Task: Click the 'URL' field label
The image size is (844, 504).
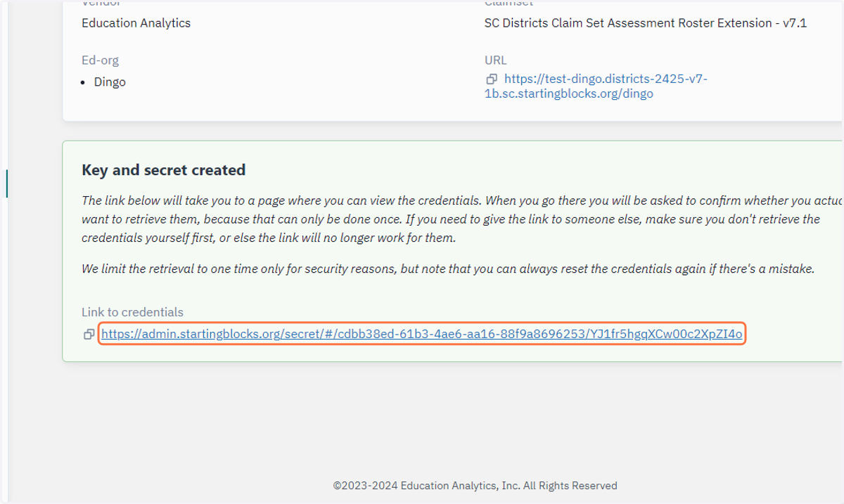Action: [x=495, y=60]
